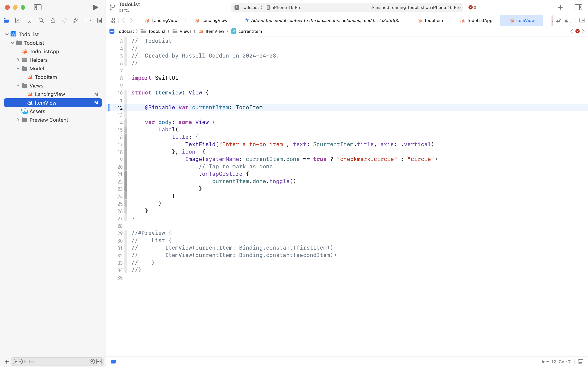Viewport: 588px width, 367px height.
Task: Toggle the breakpoint on line 12
Action: [x=109, y=107]
